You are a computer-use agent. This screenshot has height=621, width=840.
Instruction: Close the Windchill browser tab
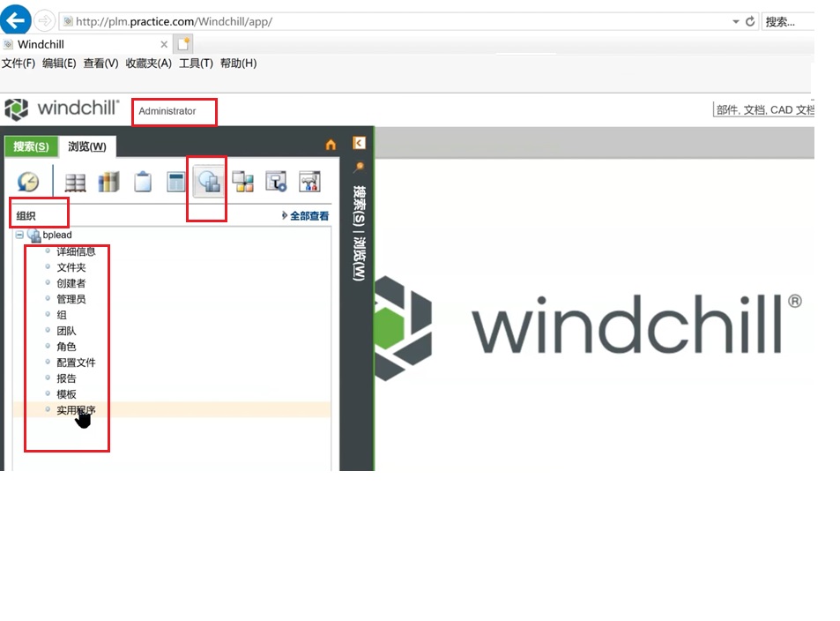pyautogui.click(x=164, y=44)
